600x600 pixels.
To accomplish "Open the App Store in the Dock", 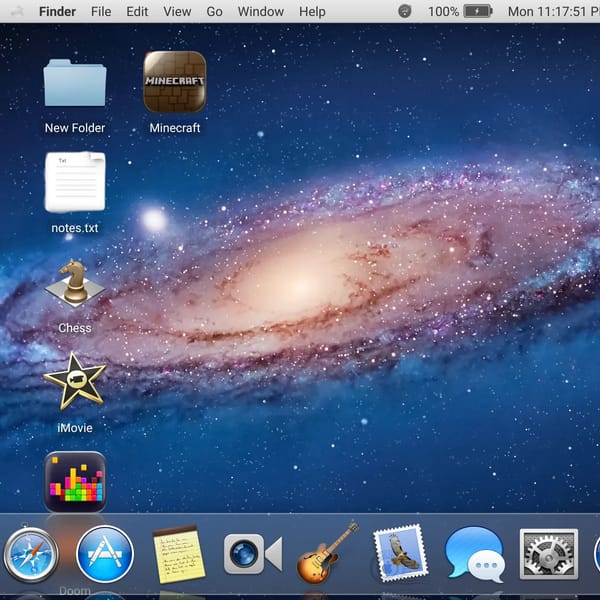I will [x=105, y=554].
